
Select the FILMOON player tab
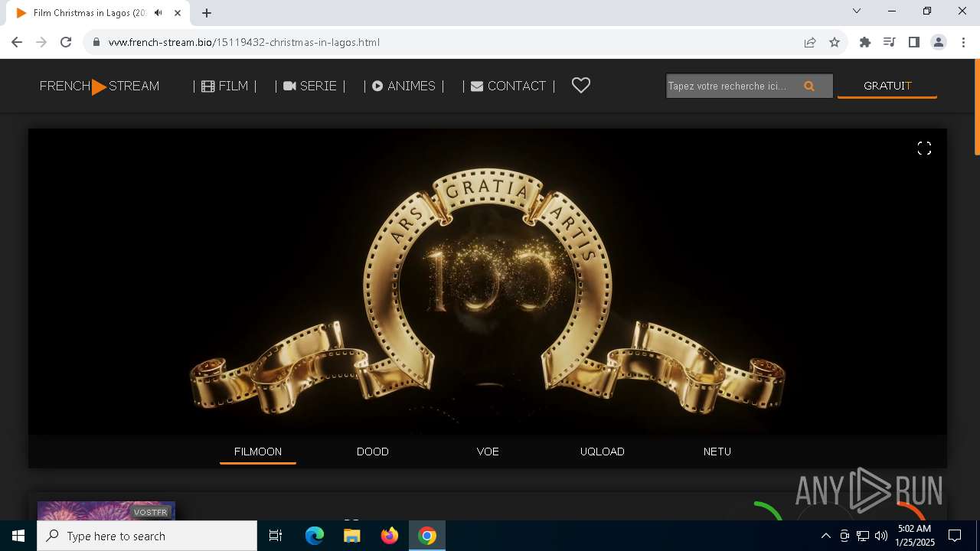258,452
